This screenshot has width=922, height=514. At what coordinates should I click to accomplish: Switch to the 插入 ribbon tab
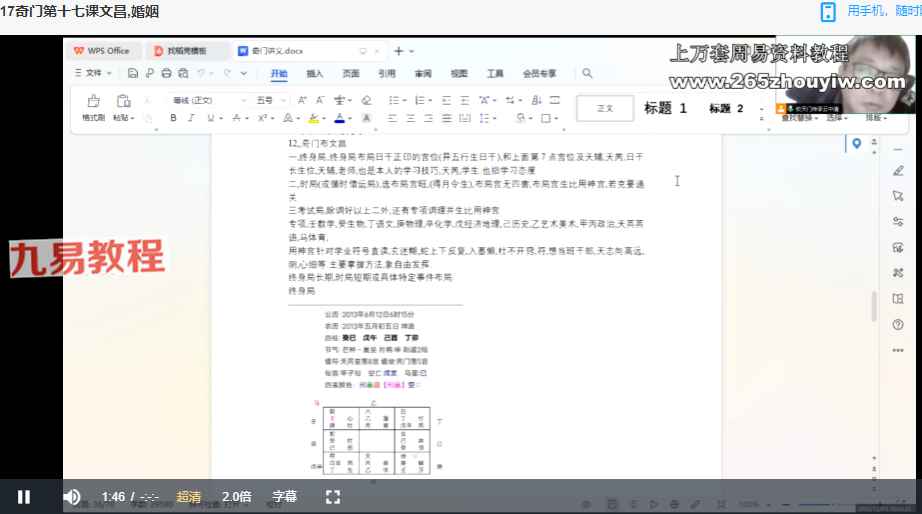314,73
